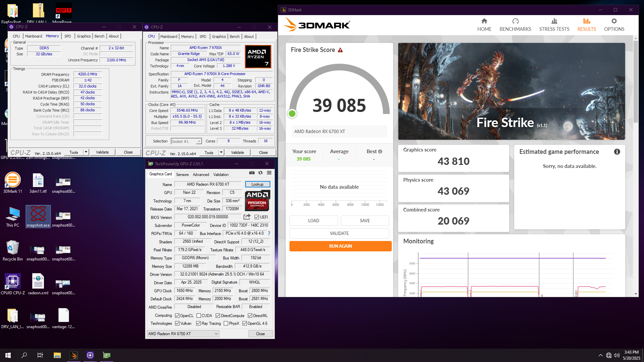This screenshot has width=644, height=362.
Task: Click VALIDATE button in 3DMark
Action: click(339, 233)
